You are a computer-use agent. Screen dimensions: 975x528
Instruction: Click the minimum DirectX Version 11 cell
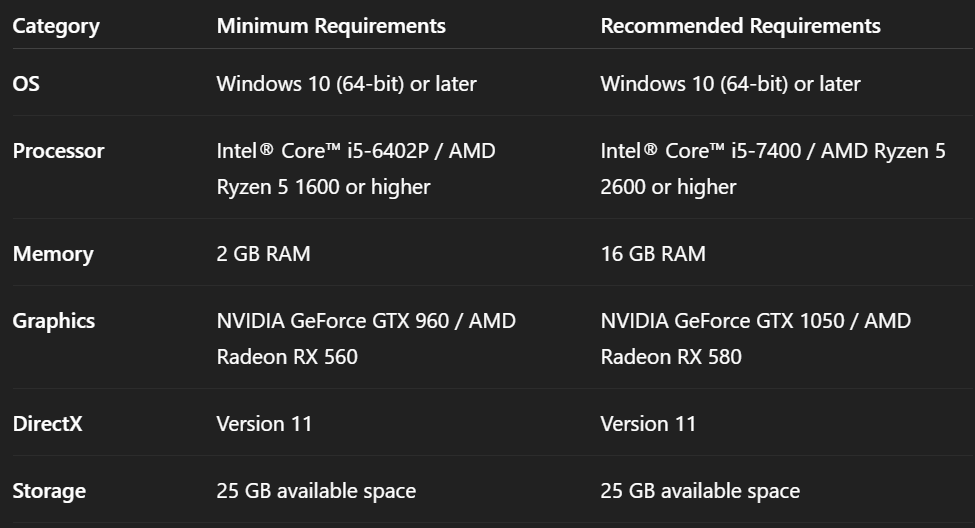point(264,424)
